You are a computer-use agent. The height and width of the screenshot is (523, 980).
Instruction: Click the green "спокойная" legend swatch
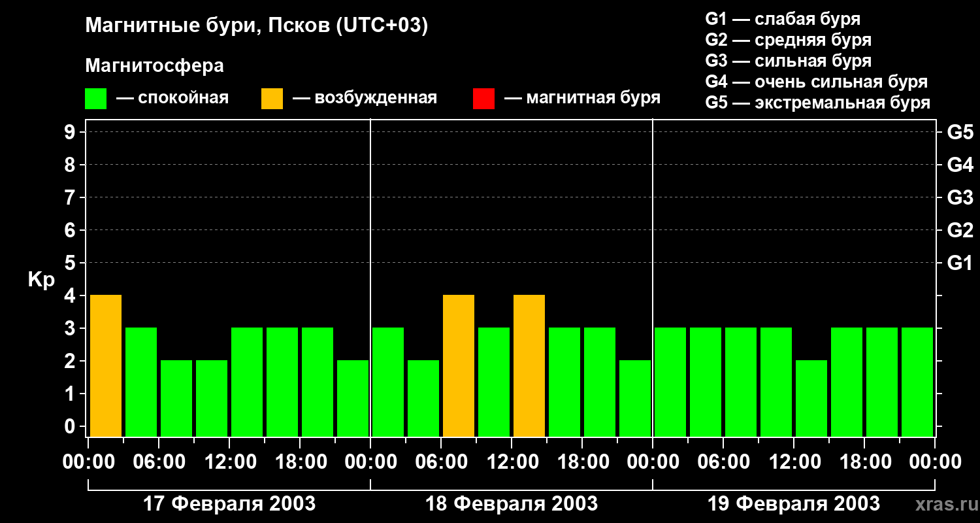96,99
